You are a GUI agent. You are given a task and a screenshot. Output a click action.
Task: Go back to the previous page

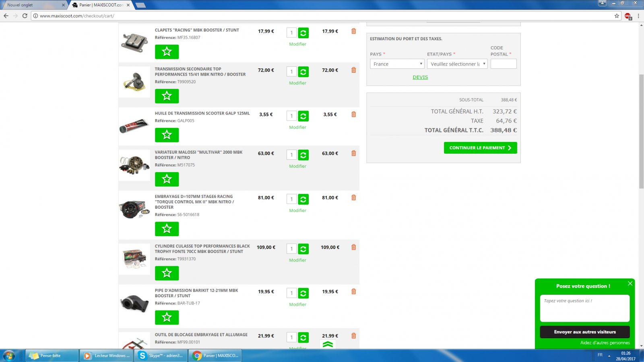click(x=6, y=16)
